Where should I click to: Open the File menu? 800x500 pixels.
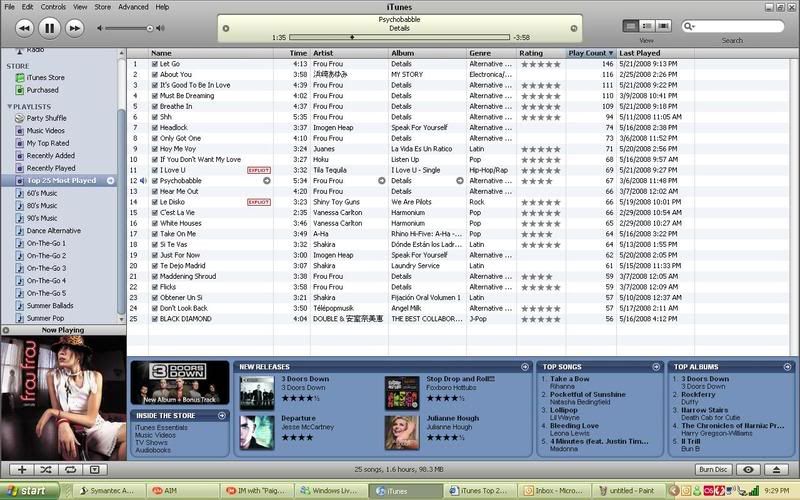tap(9, 7)
